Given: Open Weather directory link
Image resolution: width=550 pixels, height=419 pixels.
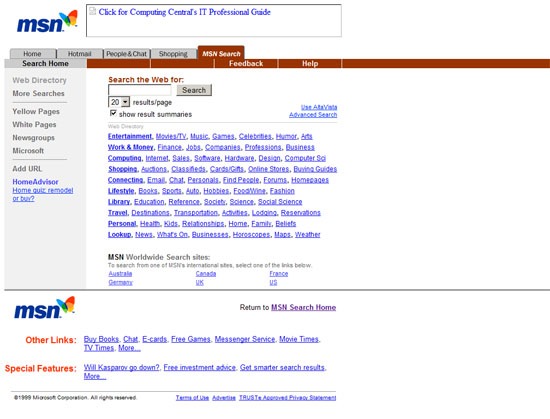Looking at the screenshot, I should coord(307,234).
